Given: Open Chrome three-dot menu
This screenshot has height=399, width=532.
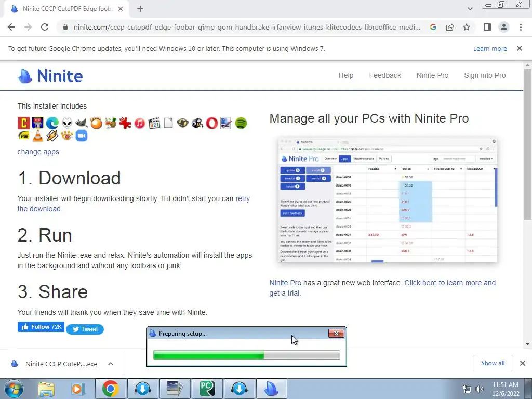Looking at the screenshot, I should pyautogui.click(x=521, y=27).
